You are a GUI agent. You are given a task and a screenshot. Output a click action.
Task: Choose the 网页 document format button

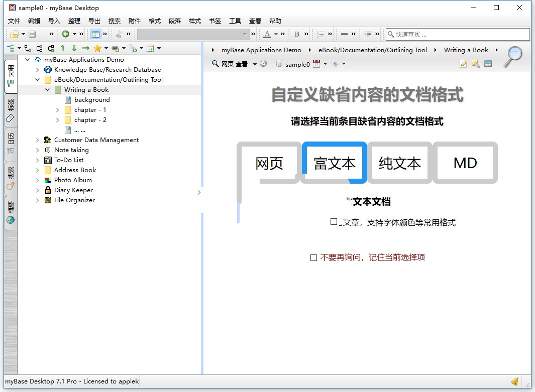tap(269, 163)
